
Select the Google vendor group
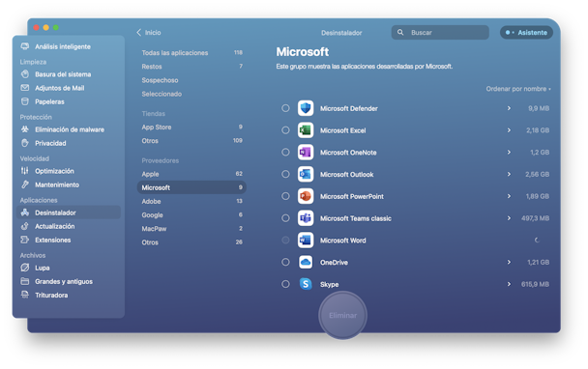pos(191,215)
